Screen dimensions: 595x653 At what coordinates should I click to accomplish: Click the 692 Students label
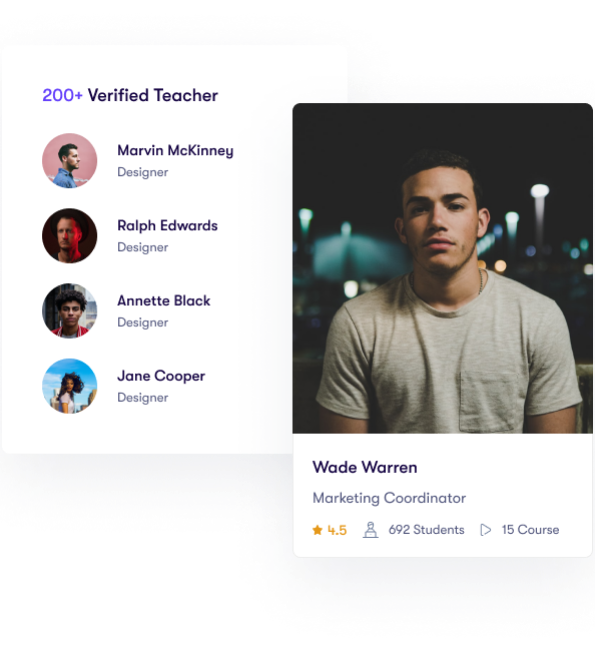point(426,530)
